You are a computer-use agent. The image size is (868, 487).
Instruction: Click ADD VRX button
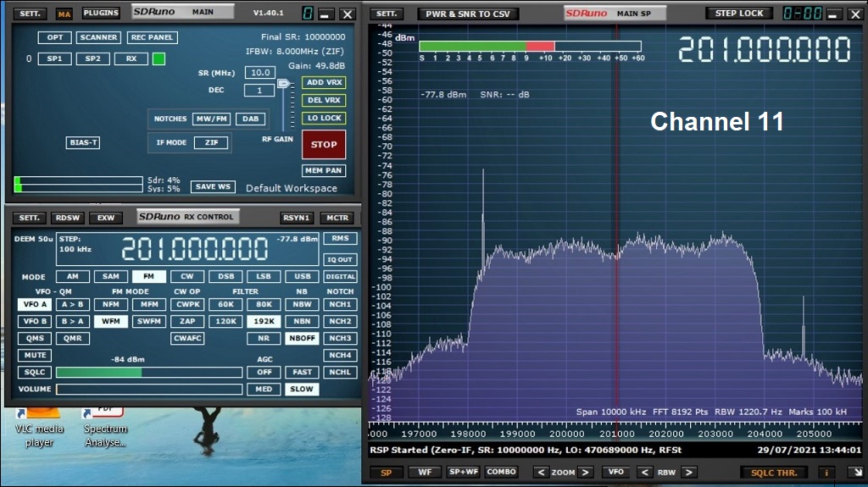pyautogui.click(x=325, y=82)
